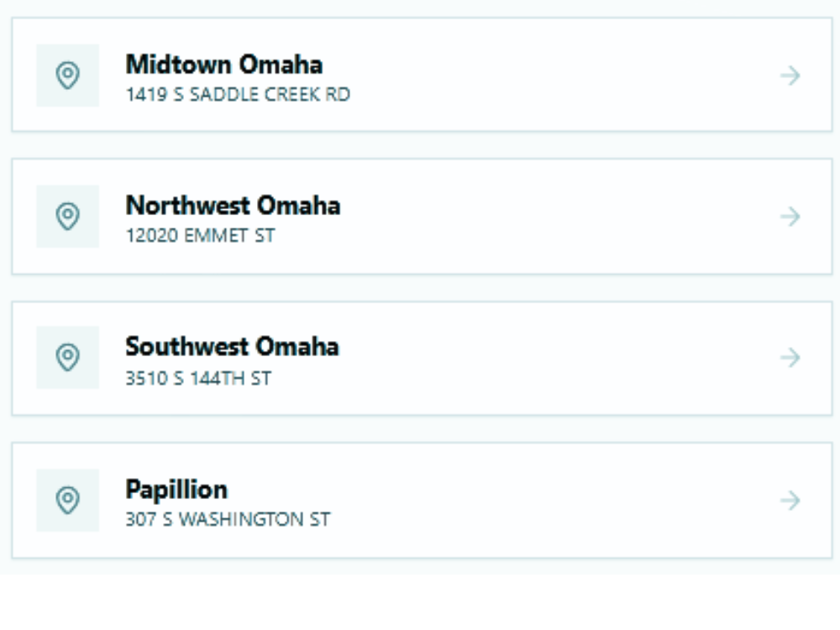This screenshot has width=840, height=630.
Task: Open the Midtown Omaha location title
Action: coord(224,65)
